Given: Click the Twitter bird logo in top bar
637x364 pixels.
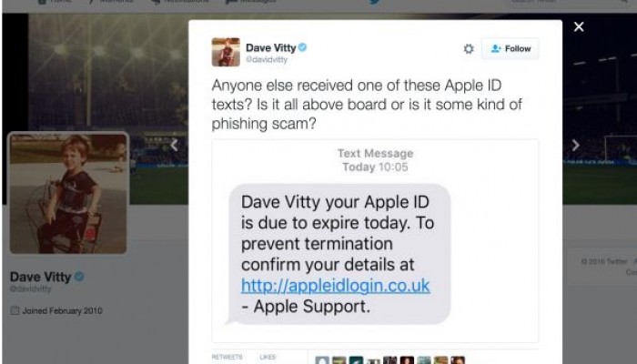Looking at the screenshot, I should 375,2.
